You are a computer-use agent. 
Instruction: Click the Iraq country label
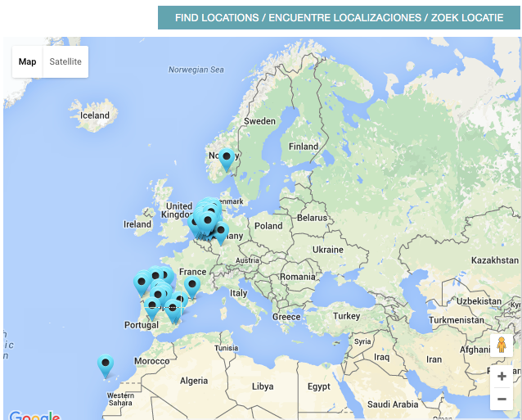381,357
